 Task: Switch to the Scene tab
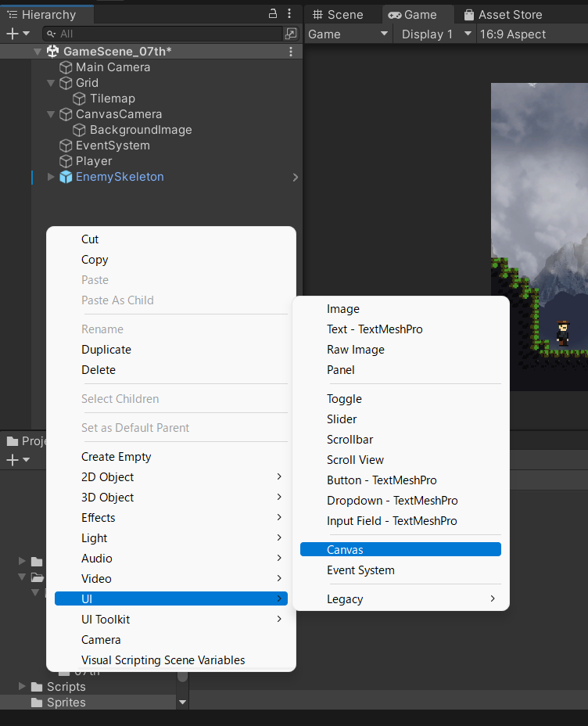click(339, 14)
